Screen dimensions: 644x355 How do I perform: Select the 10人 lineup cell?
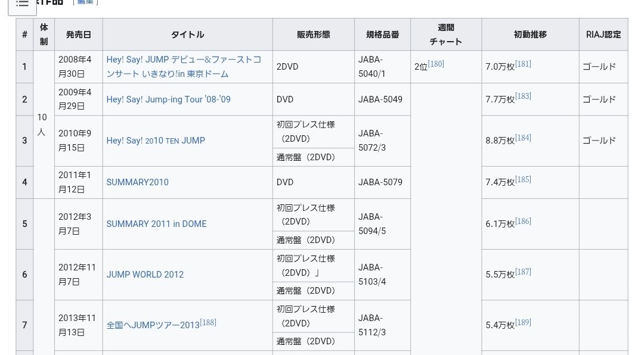[x=44, y=124]
